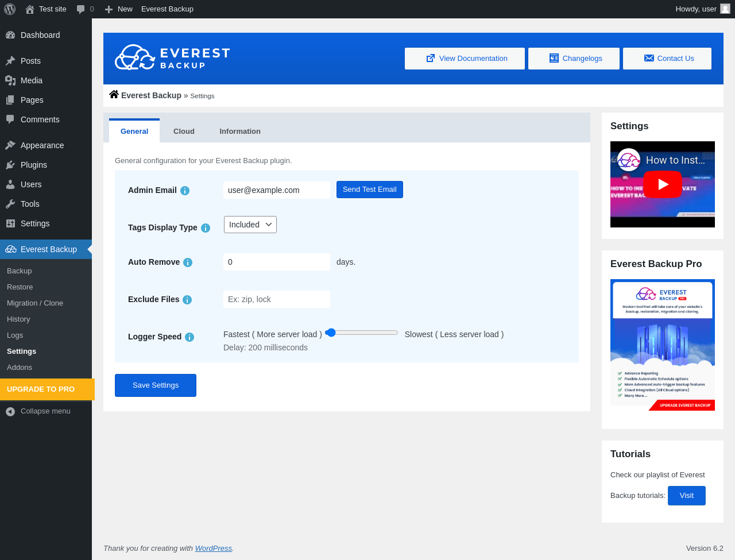The width and height of the screenshot is (735, 560).
Task: Open the Tools menu
Action: [x=46, y=204]
